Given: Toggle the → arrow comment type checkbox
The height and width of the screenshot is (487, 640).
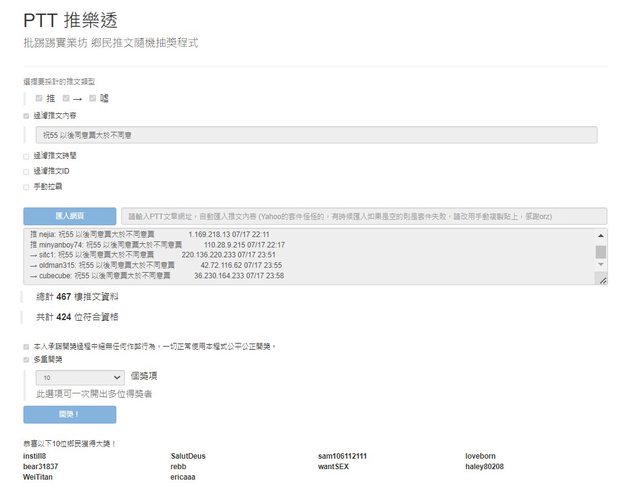Looking at the screenshot, I should tap(66, 98).
